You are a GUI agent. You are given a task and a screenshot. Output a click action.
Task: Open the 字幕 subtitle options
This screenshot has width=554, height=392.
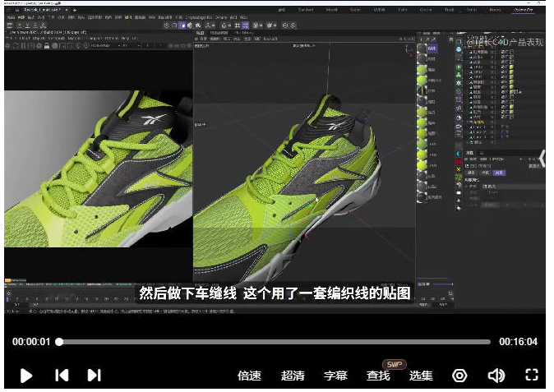pos(335,376)
